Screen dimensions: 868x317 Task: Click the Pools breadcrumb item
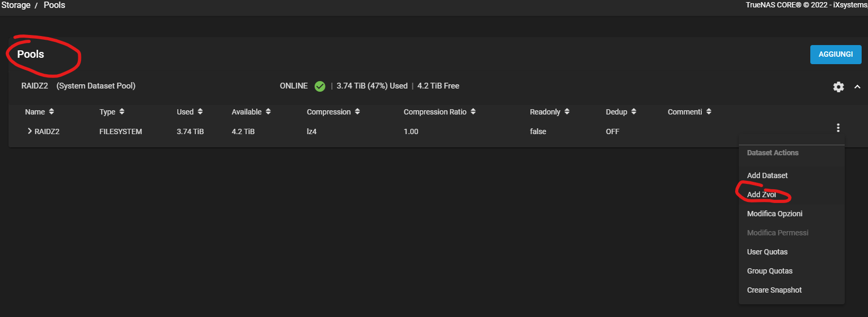55,5
